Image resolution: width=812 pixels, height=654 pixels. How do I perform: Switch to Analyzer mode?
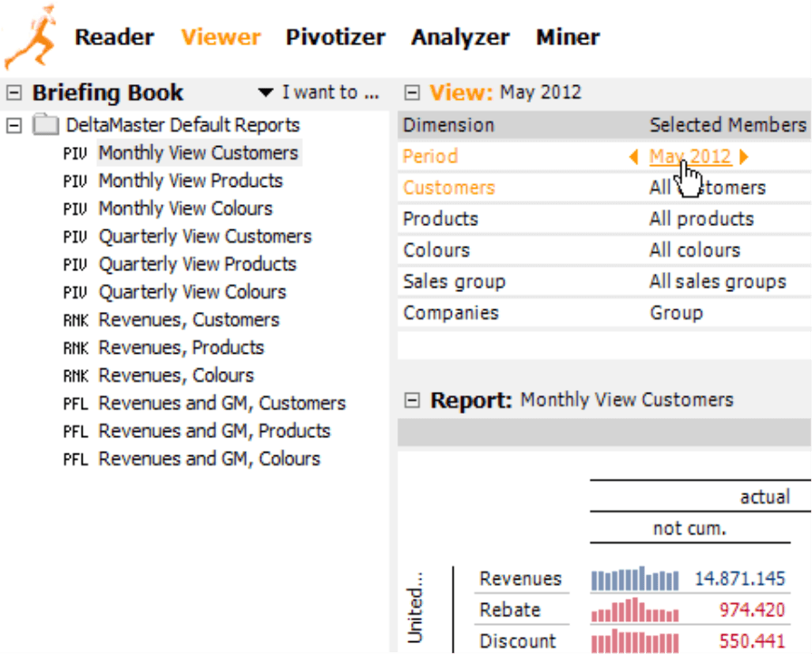[x=460, y=37]
